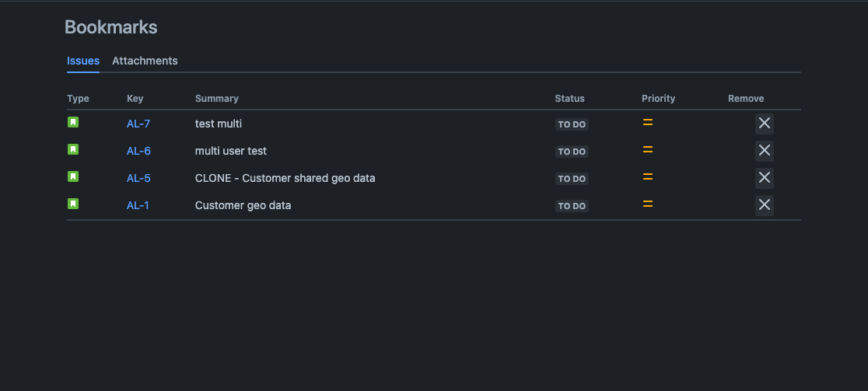
Task: Open issue AL-1 key link
Action: [x=138, y=205]
